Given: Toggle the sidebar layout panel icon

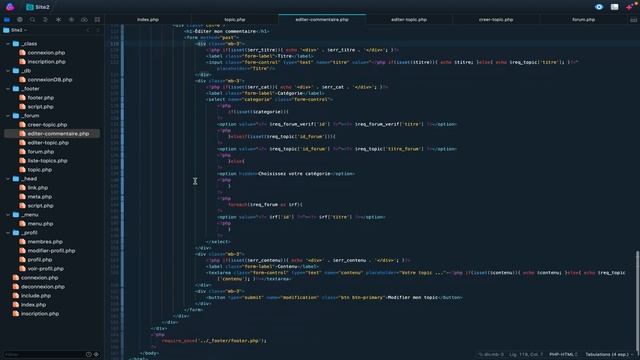Looking at the screenshot, I should 614,7.
